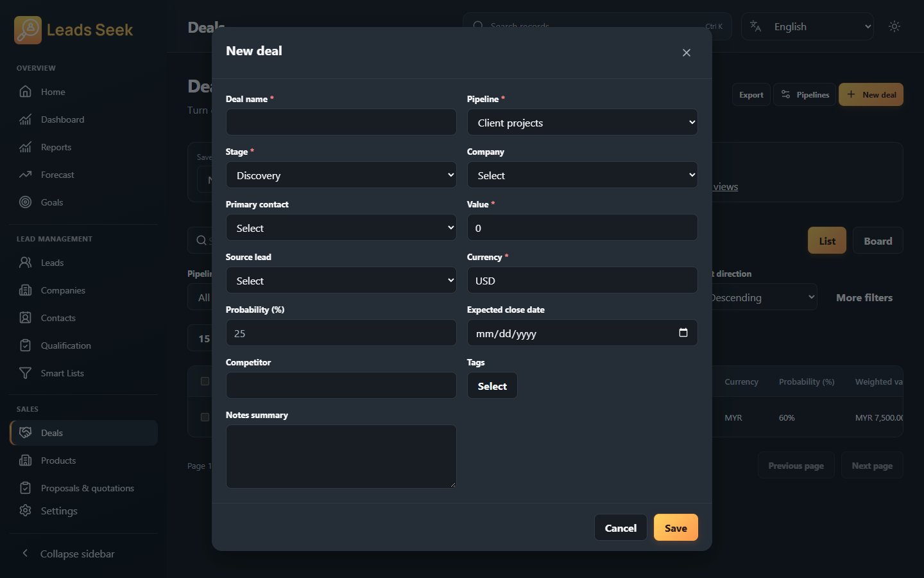
Task: Close the New deal dialog
Action: point(687,53)
